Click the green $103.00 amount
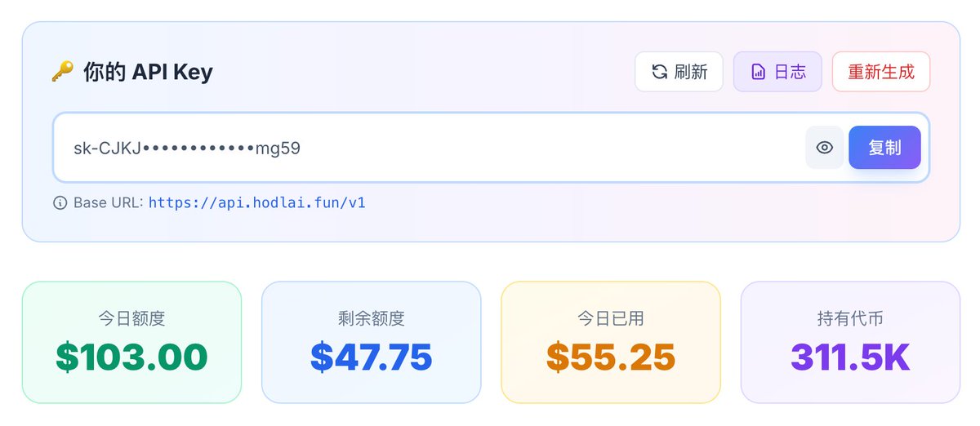The width and height of the screenshot is (980, 426). [131, 357]
